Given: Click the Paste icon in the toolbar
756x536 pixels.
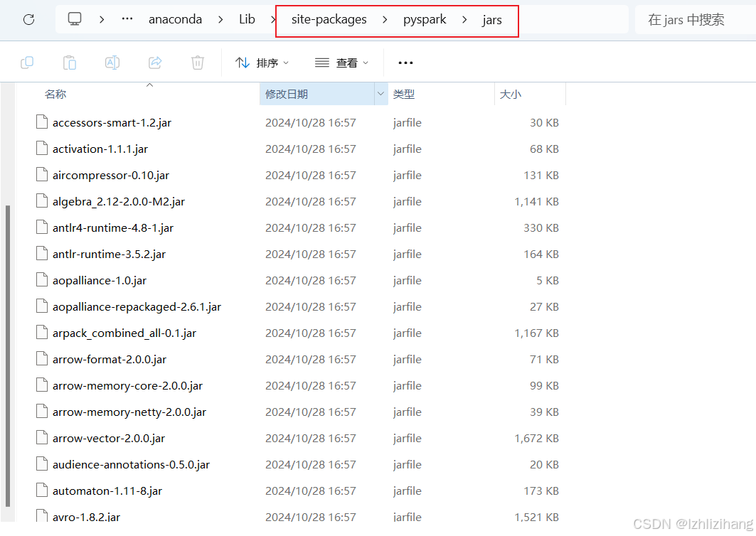Looking at the screenshot, I should click(70, 63).
